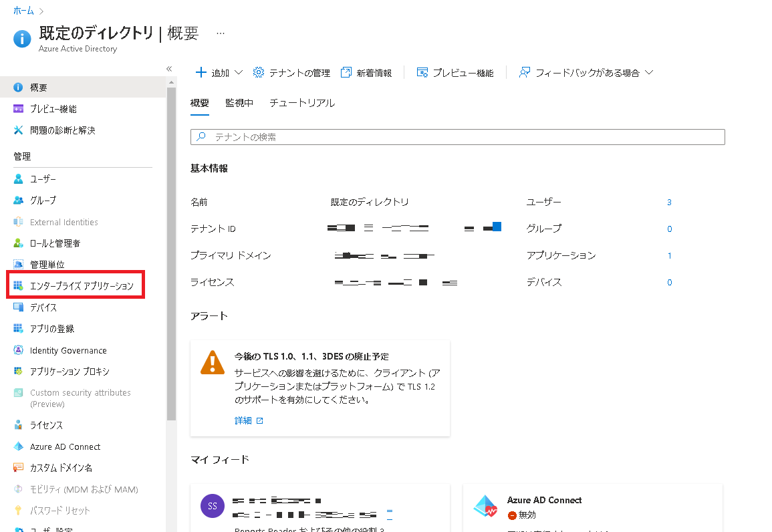Expand the 追加 dropdown
Viewport: 772px width, 532px height.
219,73
